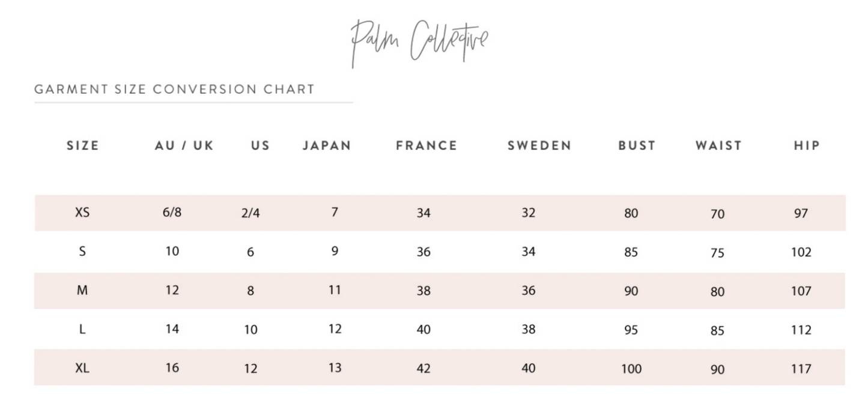Click the WAIST column header
The image size is (868, 406).
tap(718, 145)
